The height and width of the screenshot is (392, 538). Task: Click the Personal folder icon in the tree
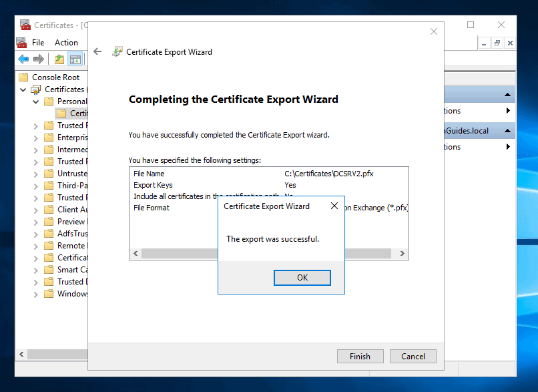(x=47, y=101)
